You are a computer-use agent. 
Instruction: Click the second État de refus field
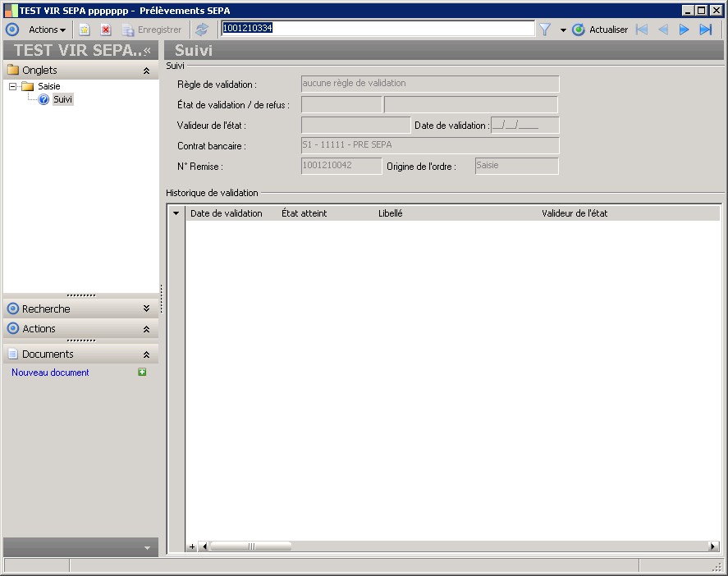(471, 104)
